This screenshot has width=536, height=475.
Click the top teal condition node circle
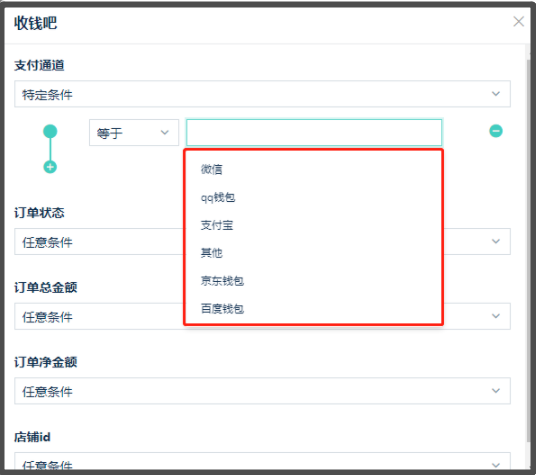click(x=50, y=131)
